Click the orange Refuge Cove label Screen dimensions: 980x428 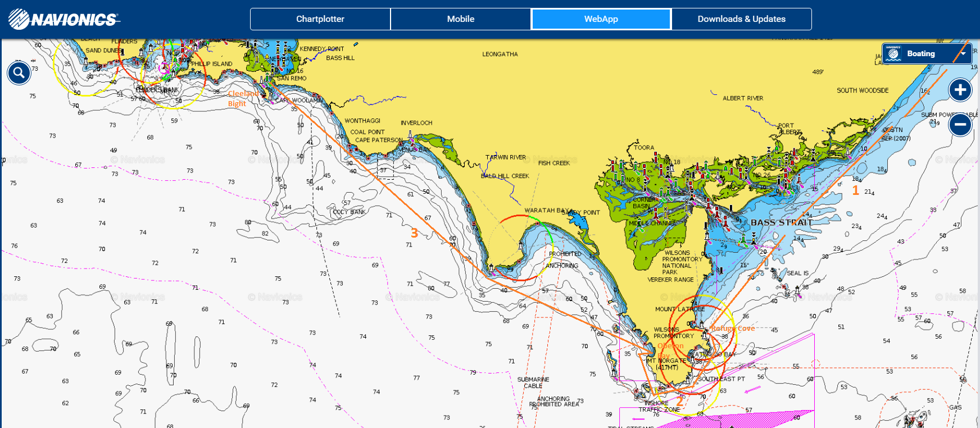click(x=733, y=329)
